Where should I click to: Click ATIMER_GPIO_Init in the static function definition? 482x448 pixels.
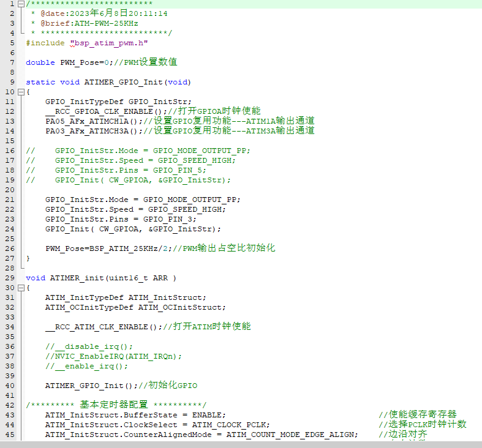[123, 83]
